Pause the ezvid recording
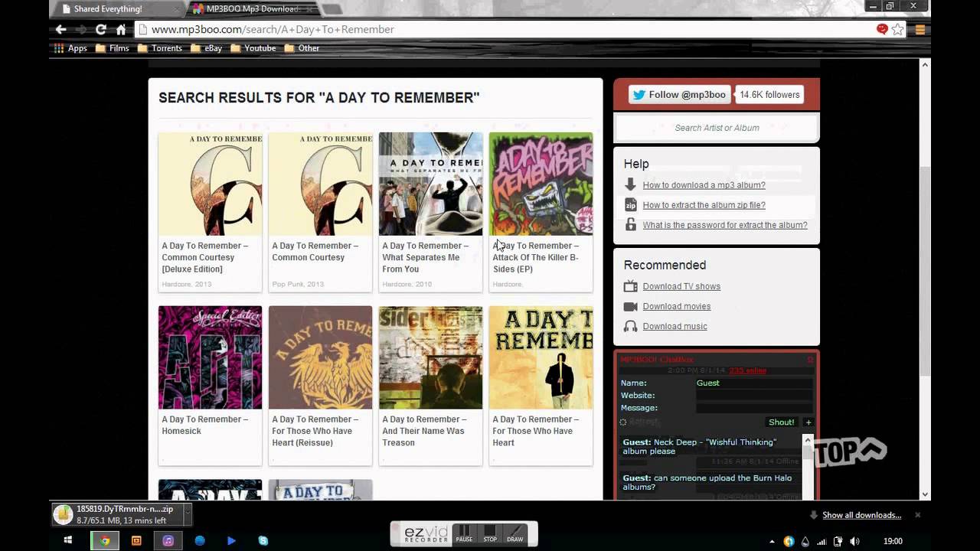The width and height of the screenshot is (980, 551). tap(464, 533)
